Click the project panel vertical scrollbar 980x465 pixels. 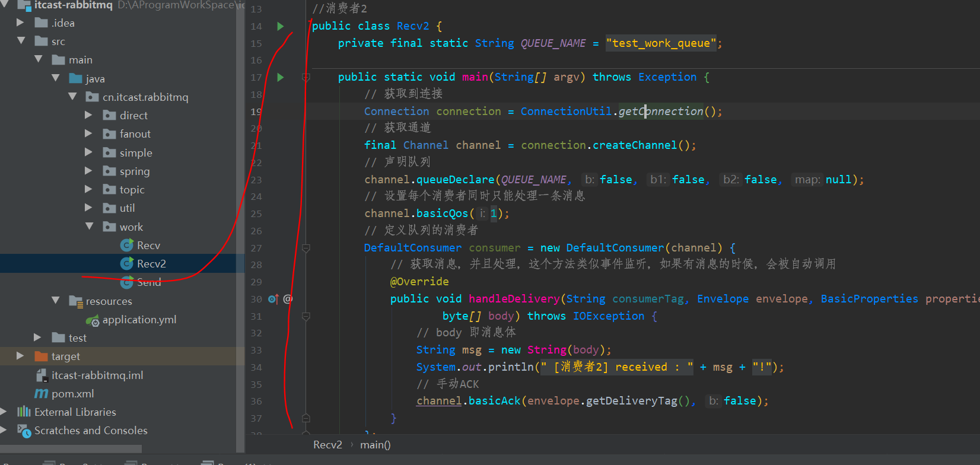click(x=240, y=225)
